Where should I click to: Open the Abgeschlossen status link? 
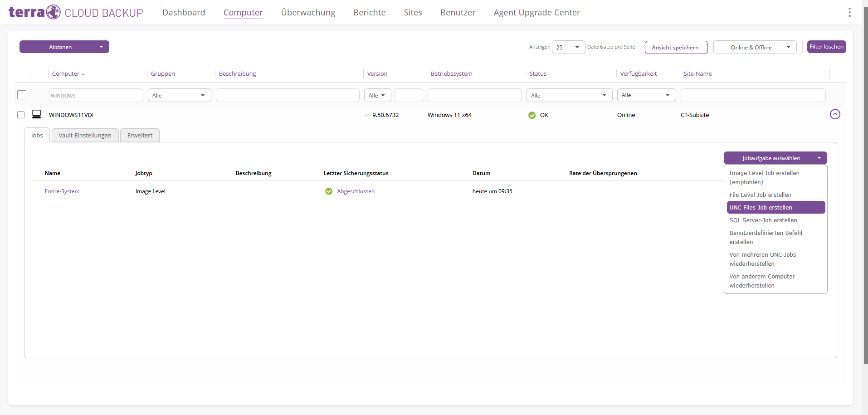tap(356, 191)
